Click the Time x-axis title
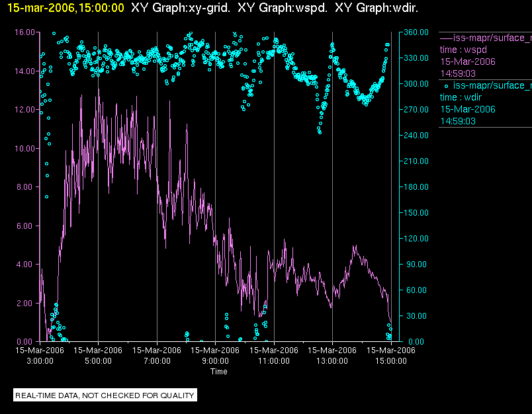Viewport: 532px width, 414px height. [x=219, y=372]
